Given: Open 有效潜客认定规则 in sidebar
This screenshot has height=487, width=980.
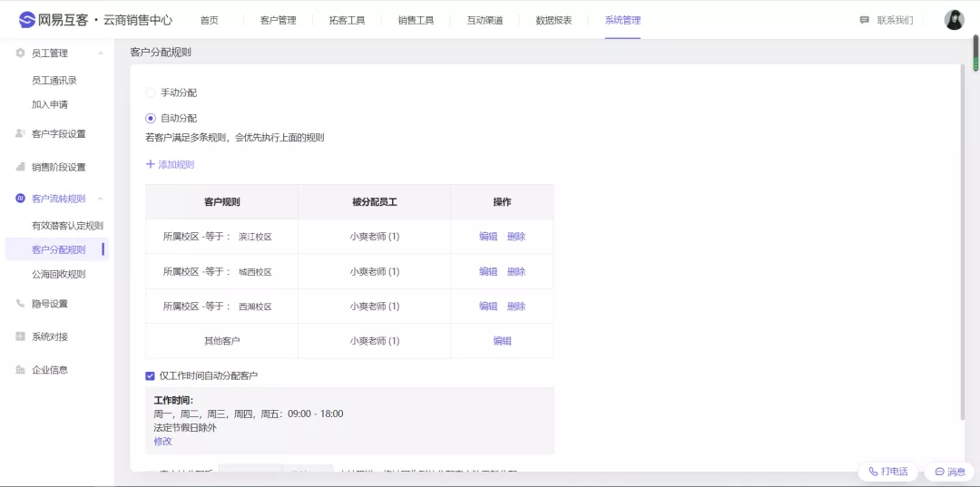Looking at the screenshot, I should click(67, 226).
